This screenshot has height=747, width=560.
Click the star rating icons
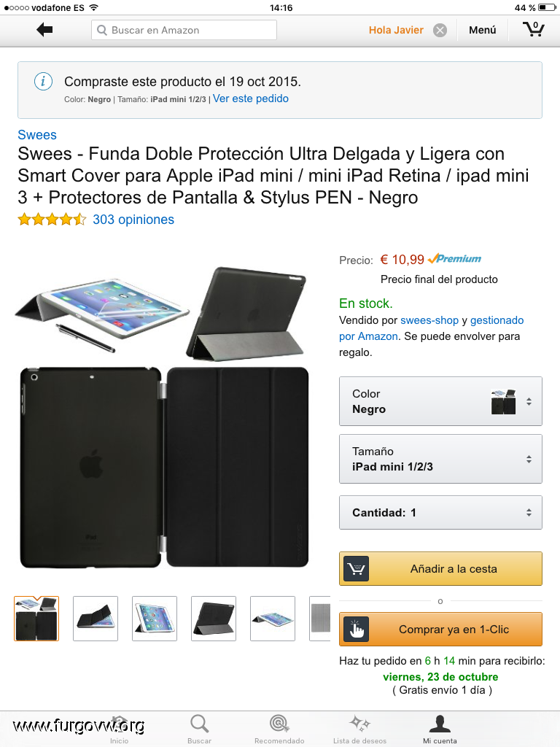tap(52, 220)
